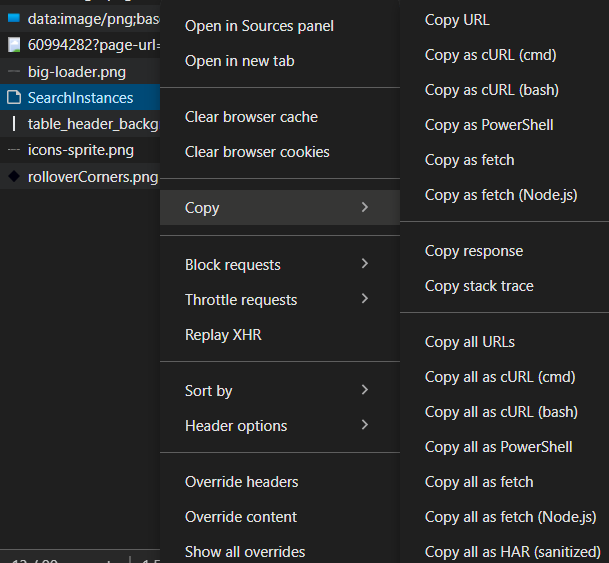609x563 pixels.
Task: Click the data:image/png request image icon
Action: point(13,19)
